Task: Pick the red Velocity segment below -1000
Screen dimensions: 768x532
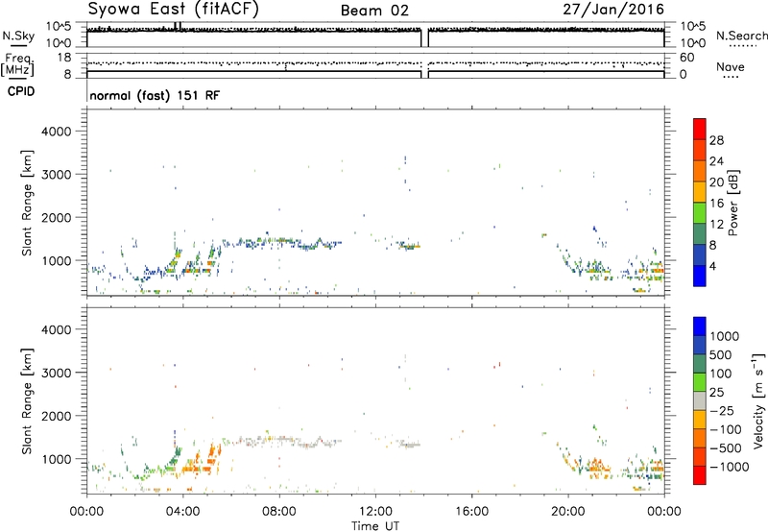Action: (x=700, y=475)
